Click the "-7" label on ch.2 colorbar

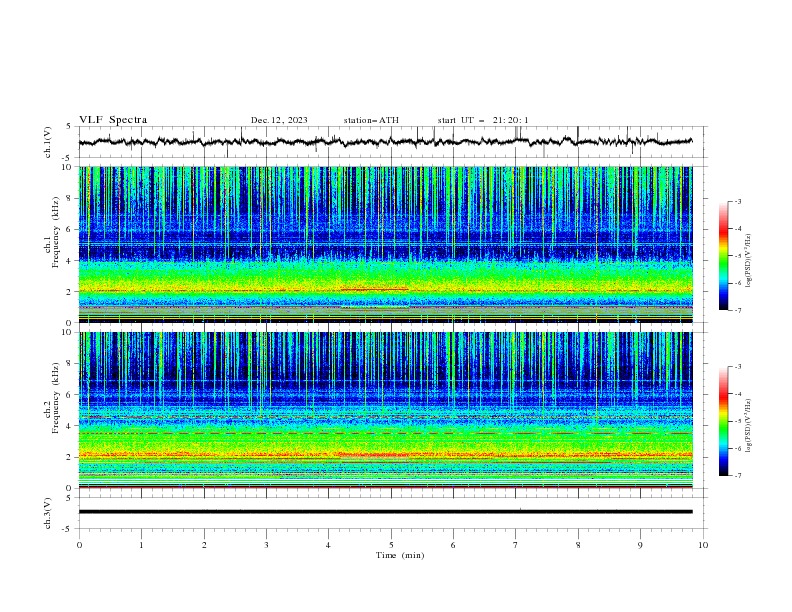coord(737,476)
